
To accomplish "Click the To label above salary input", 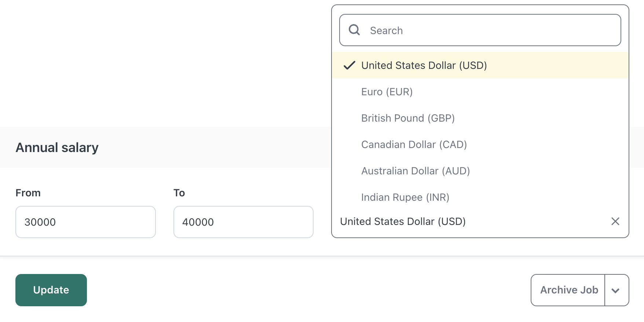I will [x=179, y=193].
